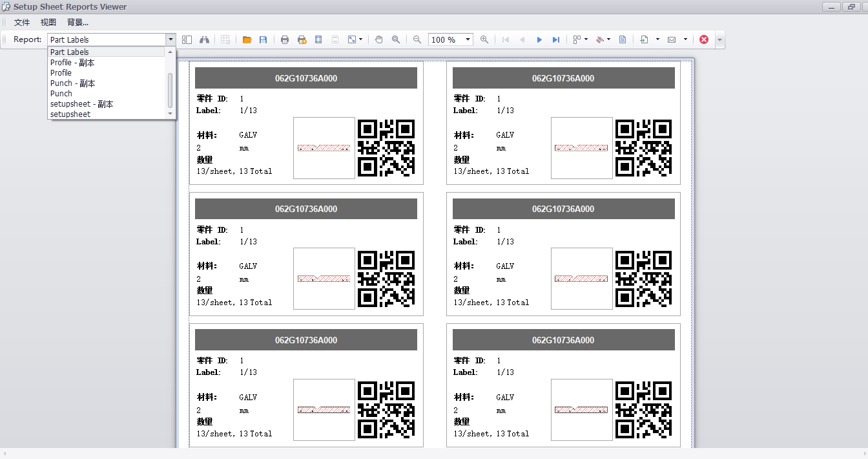868x459 pixels.
Task: Expand the background color dropdown arrow
Action: pos(609,39)
